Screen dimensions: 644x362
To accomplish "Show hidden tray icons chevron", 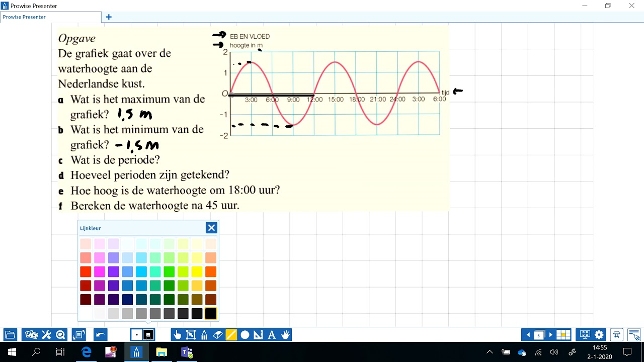I will coord(490,352).
